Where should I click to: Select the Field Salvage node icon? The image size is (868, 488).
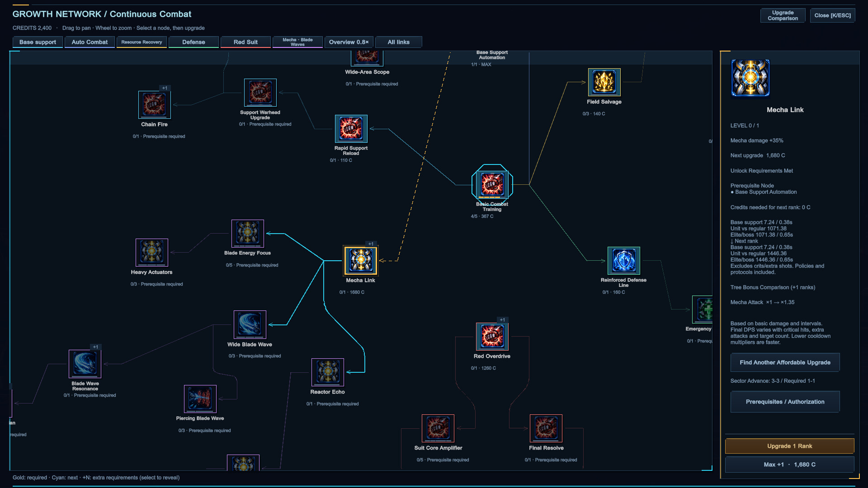604,82
